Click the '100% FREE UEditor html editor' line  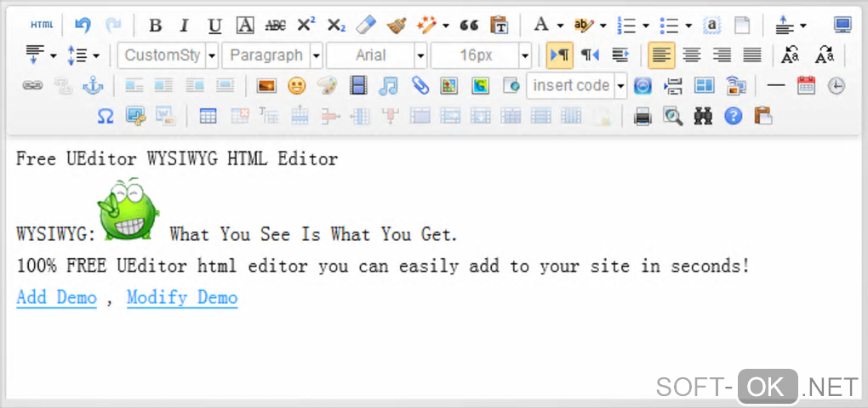[x=383, y=266]
